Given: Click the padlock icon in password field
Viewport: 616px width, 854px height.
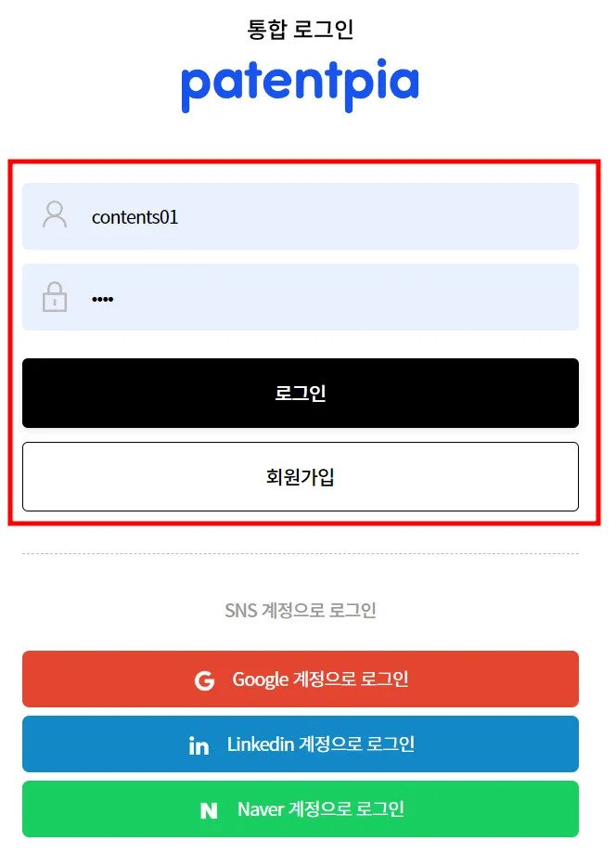Looking at the screenshot, I should 55,297.
